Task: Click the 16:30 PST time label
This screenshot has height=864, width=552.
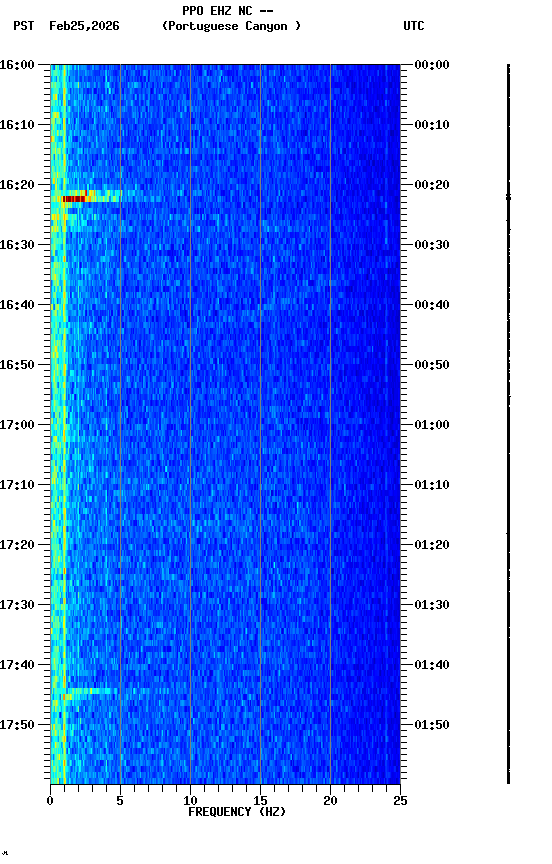Action: coord(17,245)
